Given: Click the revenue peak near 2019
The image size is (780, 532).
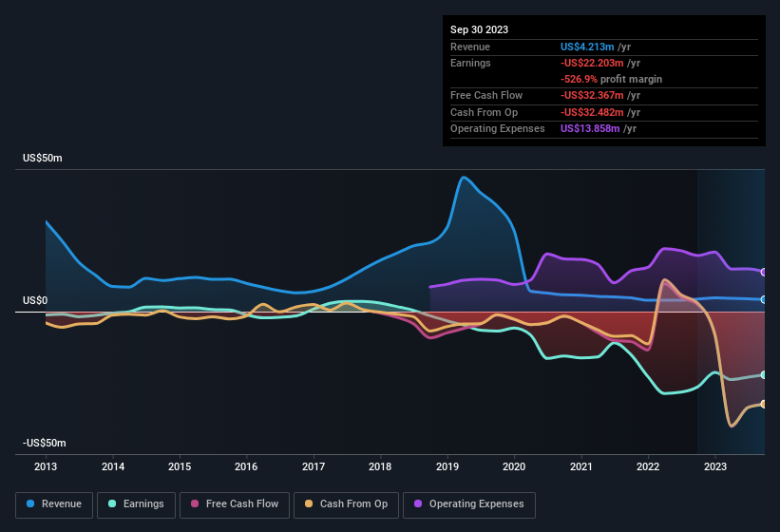Looking at the screenshot, I should [464, 177].
